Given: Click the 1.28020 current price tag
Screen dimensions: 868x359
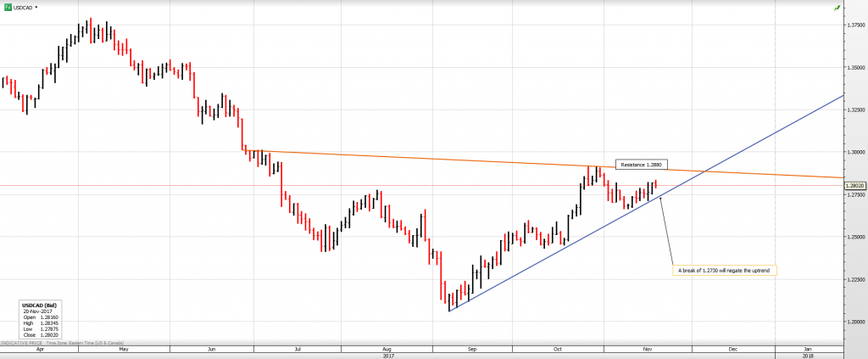Looking at the screenshot, I should [x=854, y=185].
